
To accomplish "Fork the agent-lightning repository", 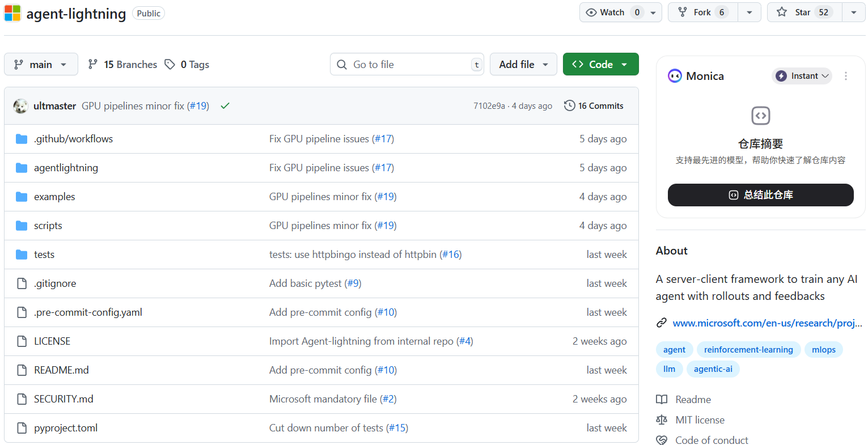I will (703, 12).
